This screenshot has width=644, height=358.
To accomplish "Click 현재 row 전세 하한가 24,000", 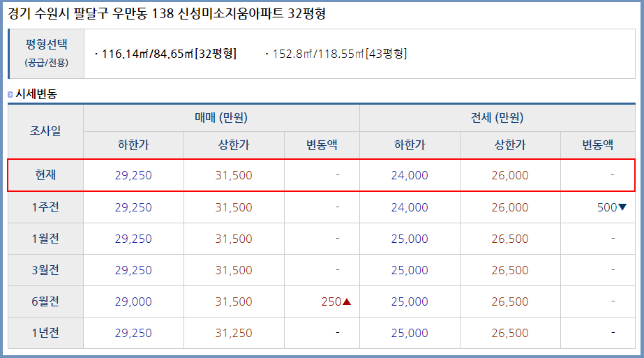I will (410, 175).
